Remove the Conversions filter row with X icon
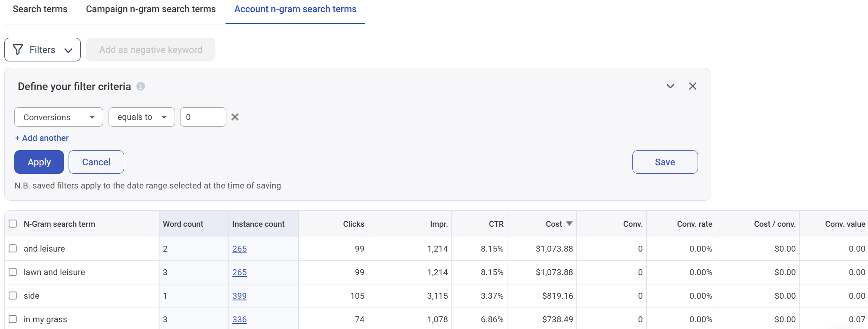 [x=235, y=117]
